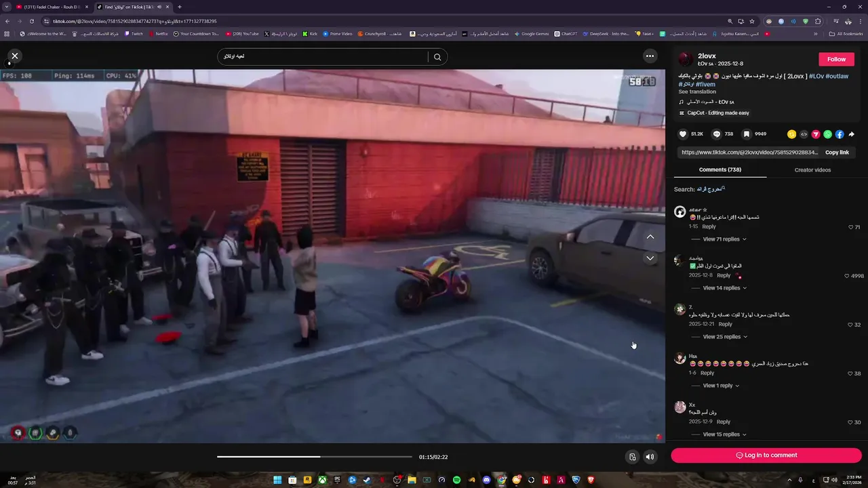Screen dimensions: 868x488
Task: Switch to Comments (738) tab
Action: pyautogui.click(x=720, y=169)
